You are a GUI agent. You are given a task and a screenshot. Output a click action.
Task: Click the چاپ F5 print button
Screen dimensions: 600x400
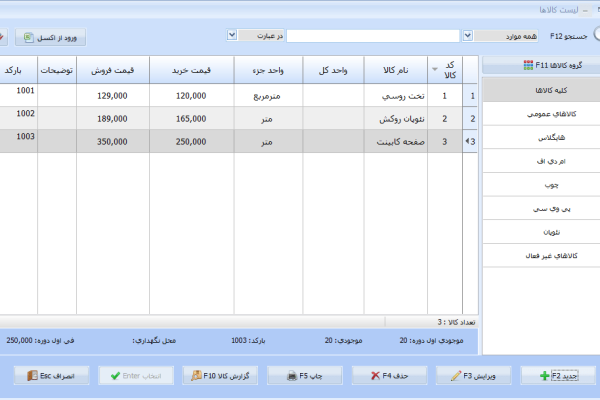(x=305, y=376)
